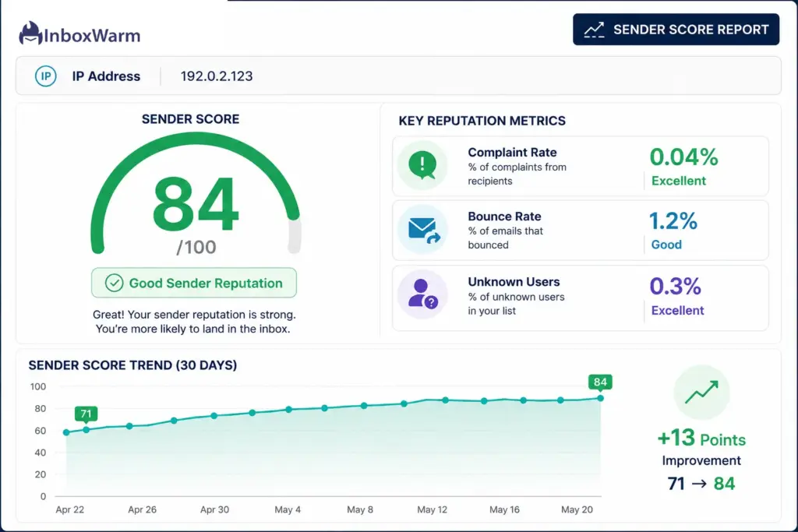
Task: Click the 1.2% bounce rate value
Action: [x=673, y=220]
